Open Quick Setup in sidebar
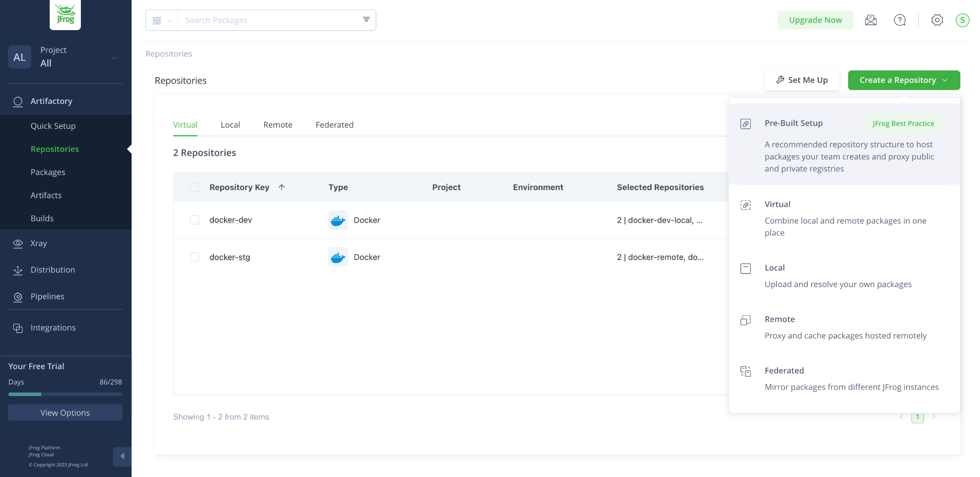The height and width of the screenshot is (477, 980). [53, 126]
